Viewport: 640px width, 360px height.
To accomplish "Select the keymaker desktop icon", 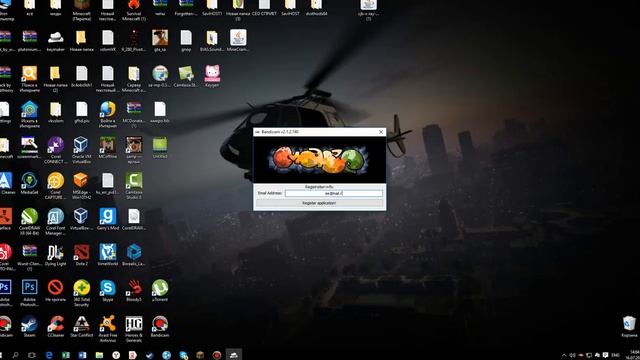I will (56, 40).
